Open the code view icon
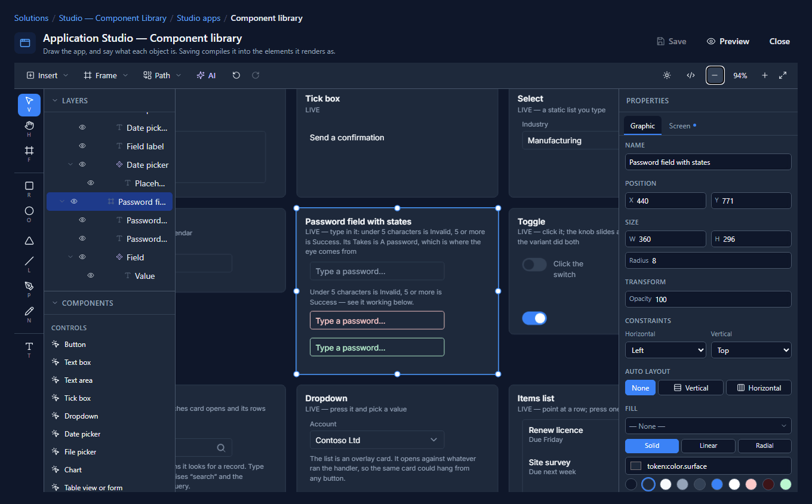Screen dimensions: 812x504 tap(691, 76)
